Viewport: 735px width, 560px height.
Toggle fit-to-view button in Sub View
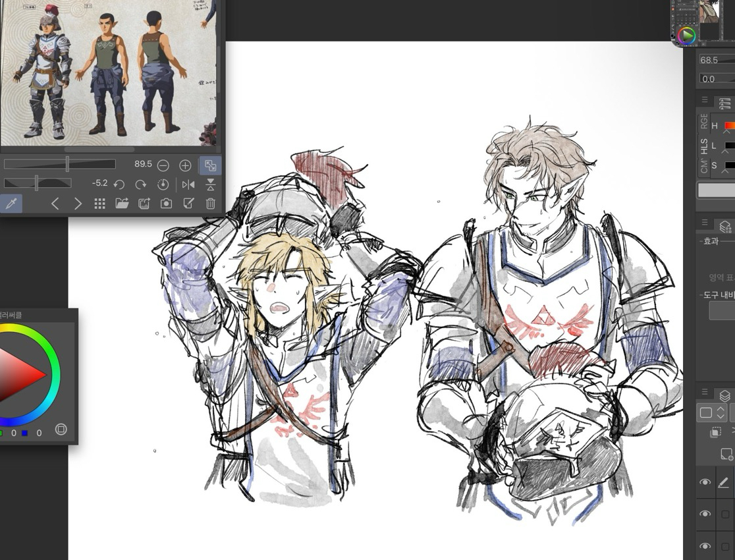(210, 165)
